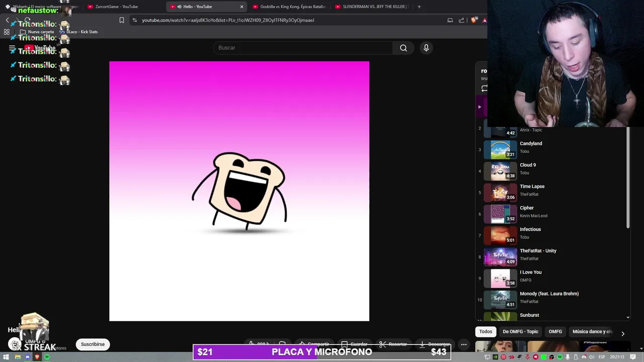The image size is (644, 362).
Task: Play Infectious by Tobu from the playlist
Action: tap(551, 235)
